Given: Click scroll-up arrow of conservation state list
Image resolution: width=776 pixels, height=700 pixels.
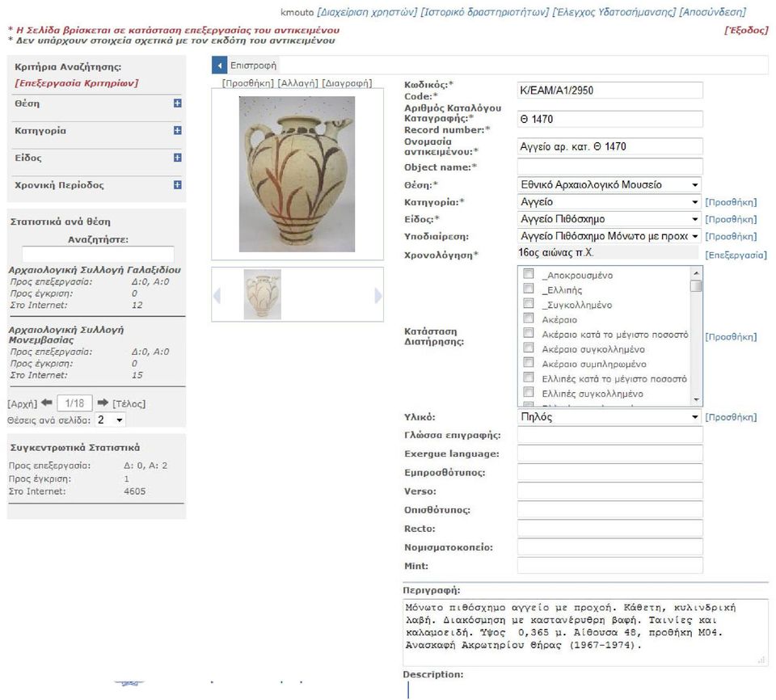Looking at the screenshot, I should [696, 272].
